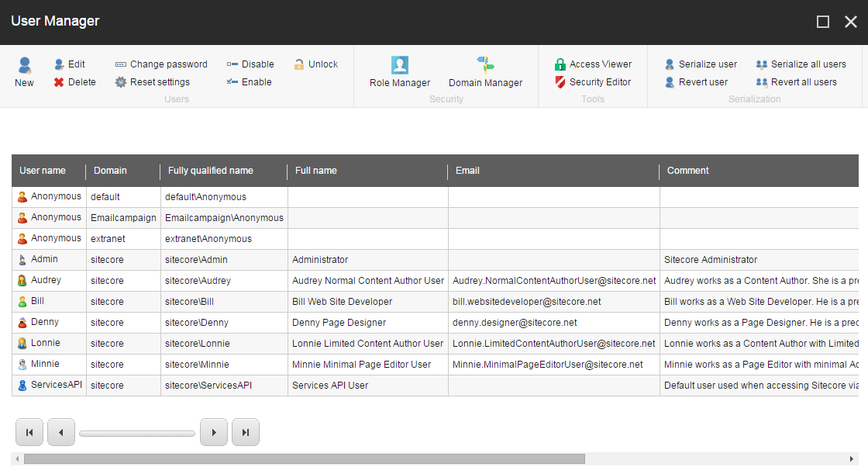Revert all users
This screenshot has width=868, height=474.
[x=800, y=81]
